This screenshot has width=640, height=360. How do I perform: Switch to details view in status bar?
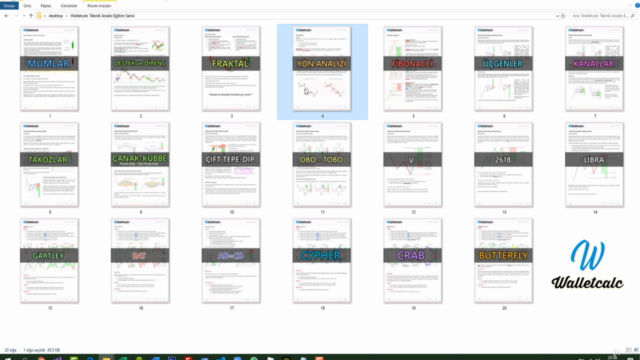(629, 350)
